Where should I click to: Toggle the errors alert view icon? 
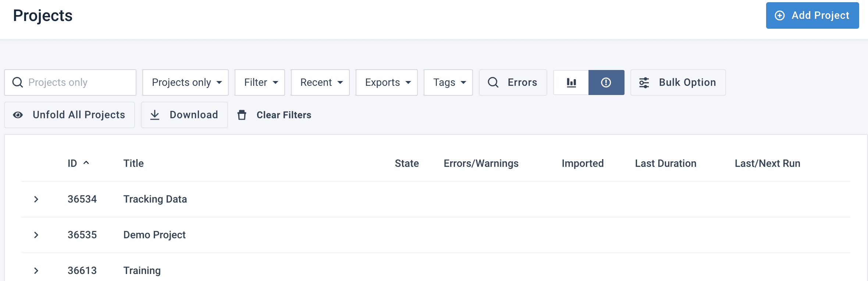tap(606, 82)
